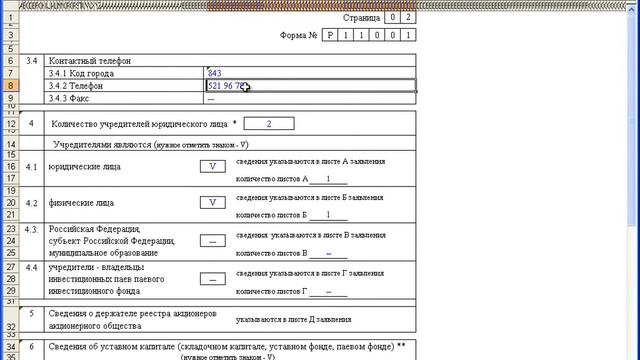This screenshot has width=640, height=360.
Task: Select the row 1 header
Action: coord(10,18)
